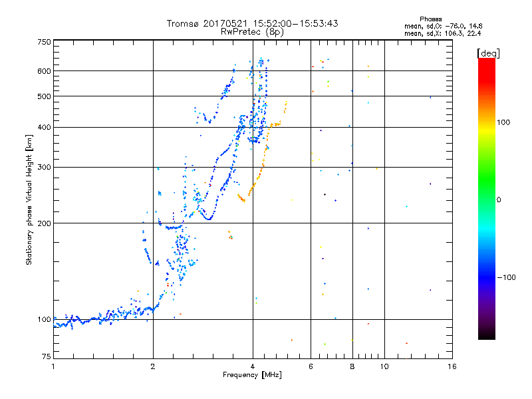Image resolution: width=532 pixels, height=399 pixels.
Task: Click the 'Phases' statistics heading
Action: [430, 19]
